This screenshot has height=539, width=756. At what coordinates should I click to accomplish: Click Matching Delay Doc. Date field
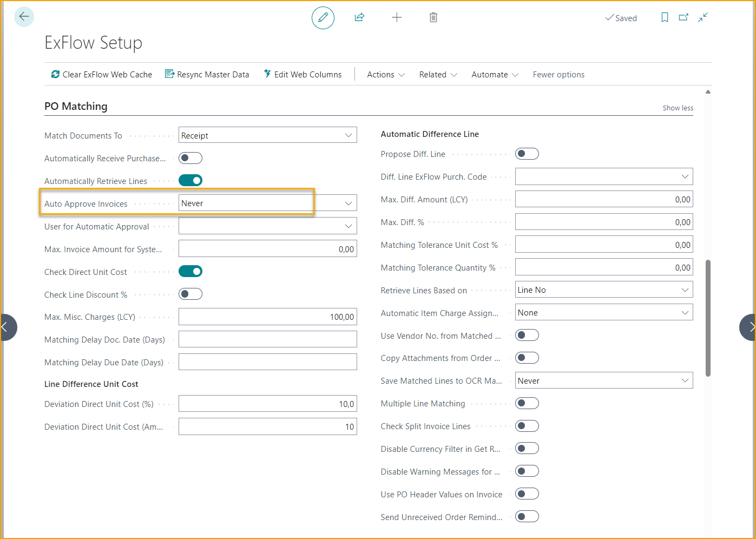tap(268, 339)
